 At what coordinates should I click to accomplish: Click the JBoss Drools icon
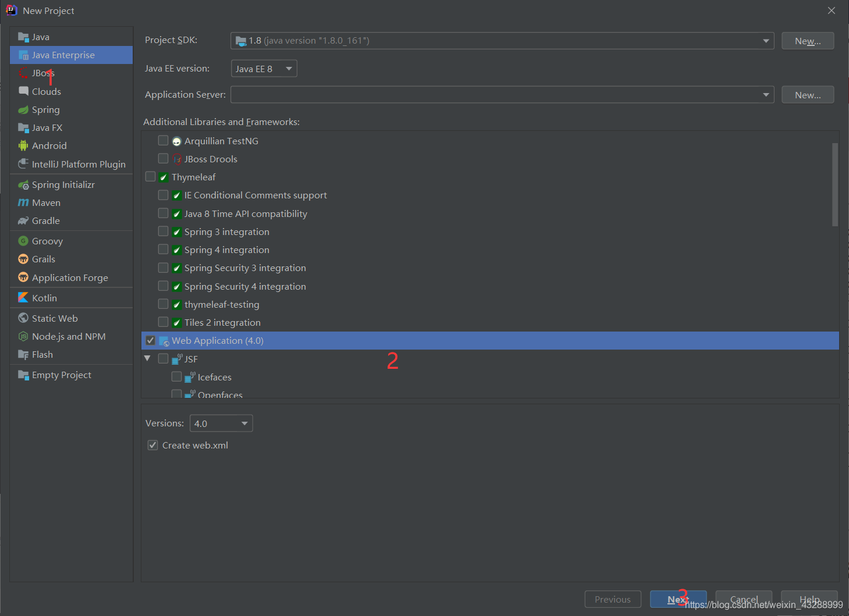(177, 159)
